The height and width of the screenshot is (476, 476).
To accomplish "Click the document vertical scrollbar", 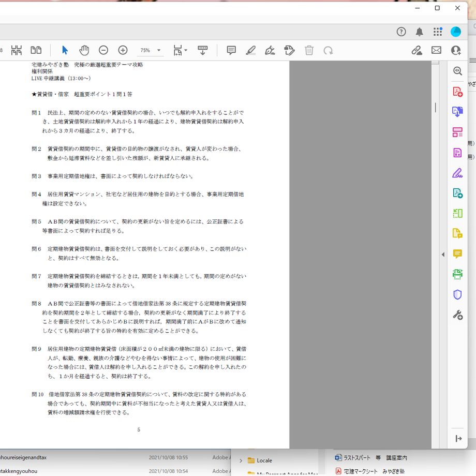I will [x=435, y=108].
